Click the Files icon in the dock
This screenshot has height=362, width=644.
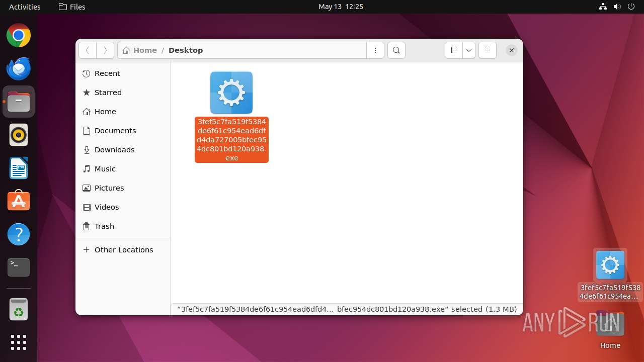click(19, 102)
